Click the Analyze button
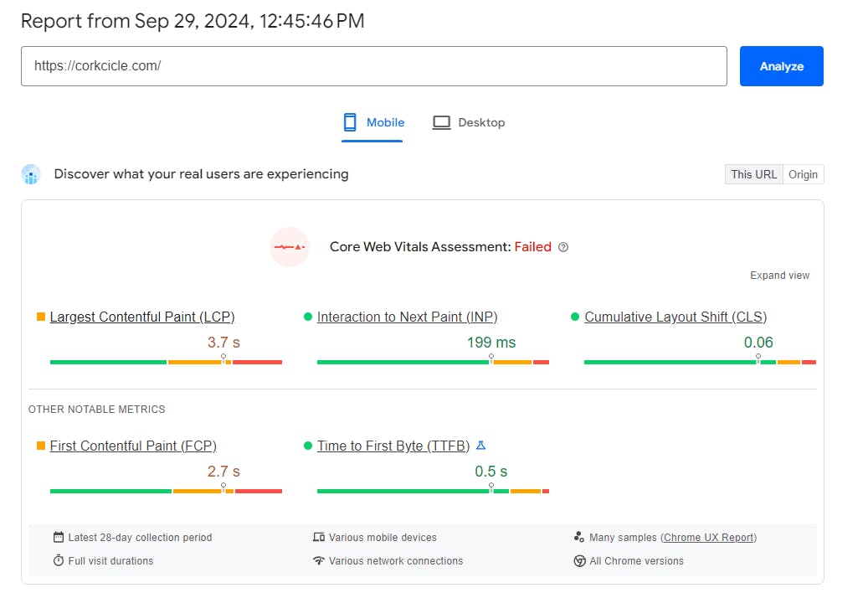The height and width of the screenshot is (593, 868). pyautogui.click(x=781, y=66)
